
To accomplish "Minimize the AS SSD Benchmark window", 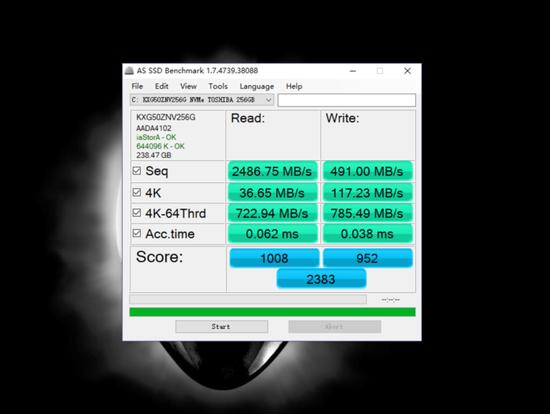I will (x=353, y=71).
